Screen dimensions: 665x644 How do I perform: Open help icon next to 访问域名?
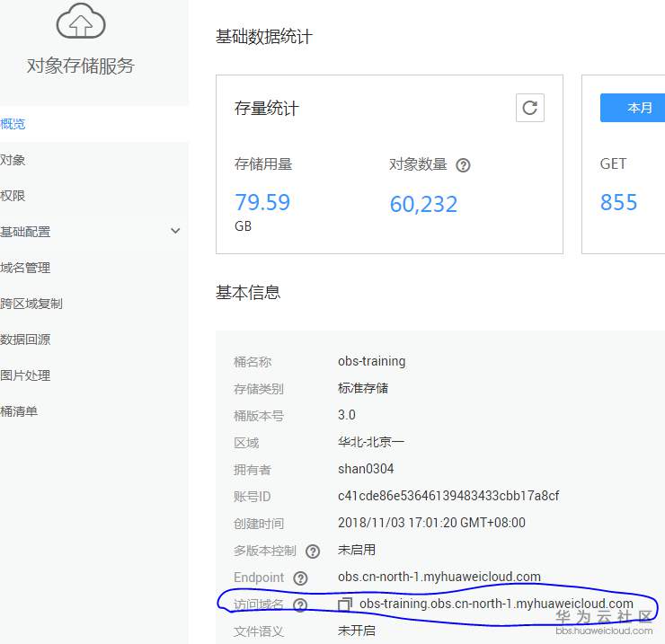(x=300, y=605)
